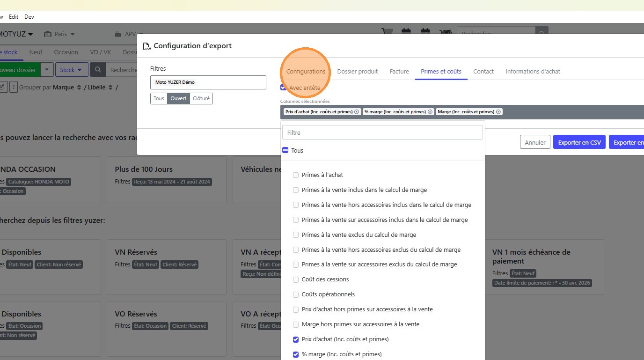This screenshot has height=360, width=644.
Task: Click the motorcycle icon in the top bar
Action: click(445, 33)
